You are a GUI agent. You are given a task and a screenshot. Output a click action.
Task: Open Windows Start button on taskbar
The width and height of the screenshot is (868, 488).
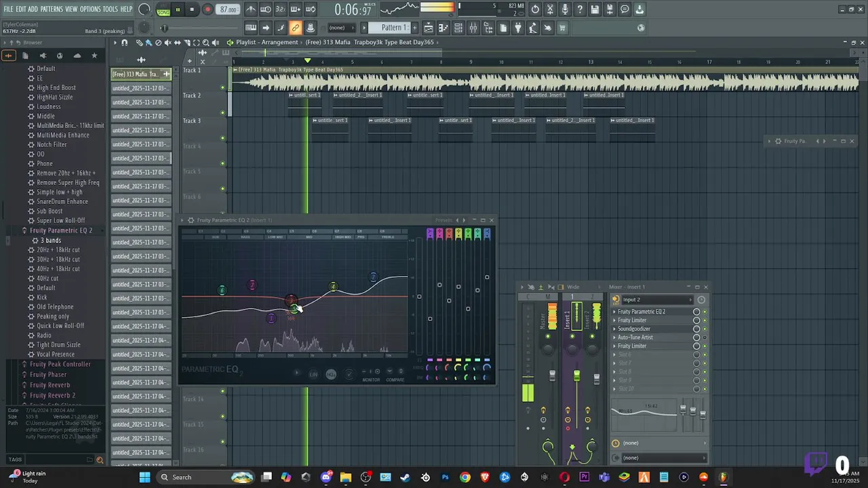click(144, 477)
